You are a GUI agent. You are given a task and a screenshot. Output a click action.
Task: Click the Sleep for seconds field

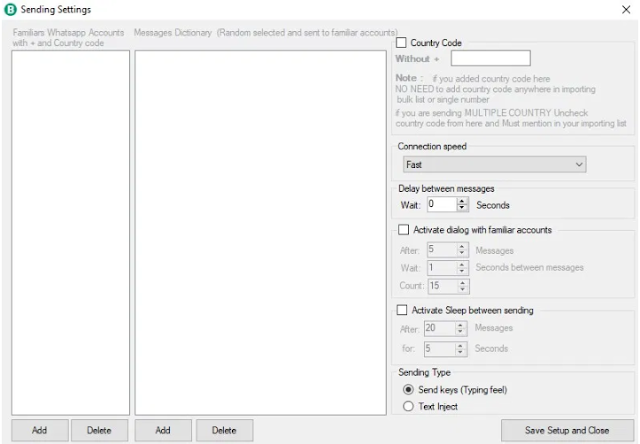[x=439, y=349]
